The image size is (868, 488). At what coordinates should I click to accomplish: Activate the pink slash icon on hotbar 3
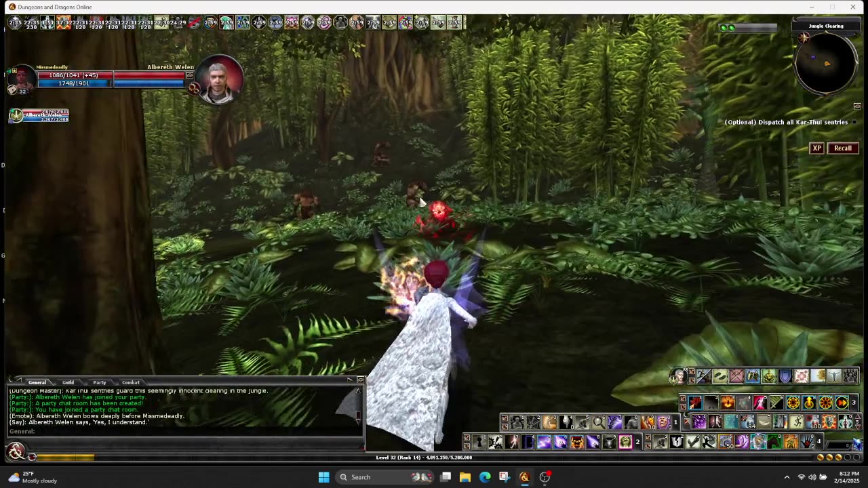(760, 403)
